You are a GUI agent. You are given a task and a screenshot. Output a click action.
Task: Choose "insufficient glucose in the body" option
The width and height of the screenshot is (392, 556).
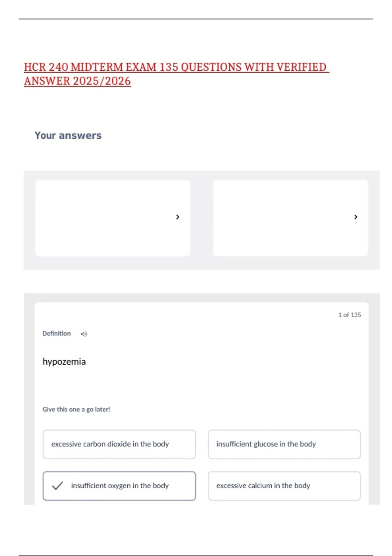pos(284,444)
